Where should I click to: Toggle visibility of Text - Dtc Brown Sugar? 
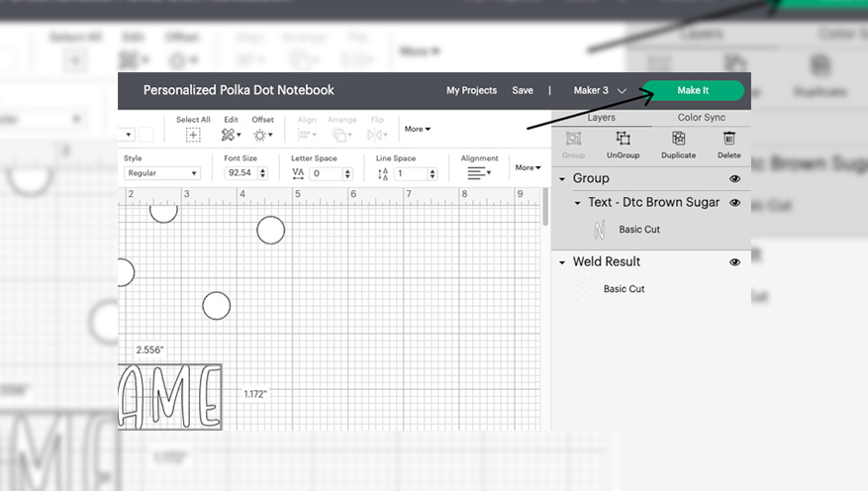(x=734, y=203)
